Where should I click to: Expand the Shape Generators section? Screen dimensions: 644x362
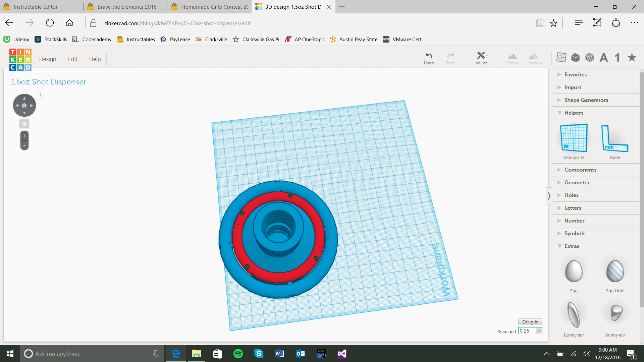(x=586, y=100)
